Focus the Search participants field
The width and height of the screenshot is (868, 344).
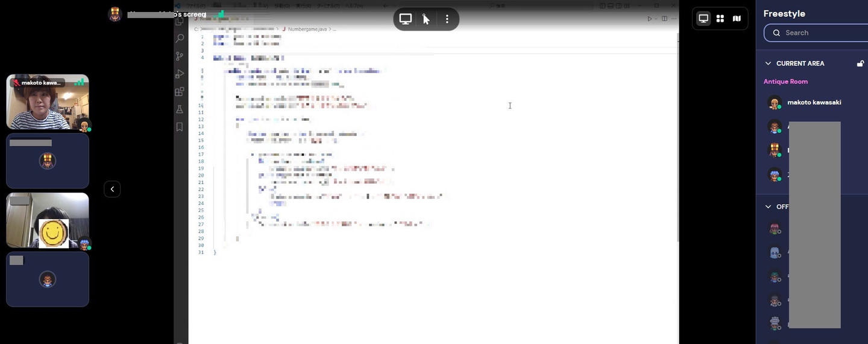[817, 33]
